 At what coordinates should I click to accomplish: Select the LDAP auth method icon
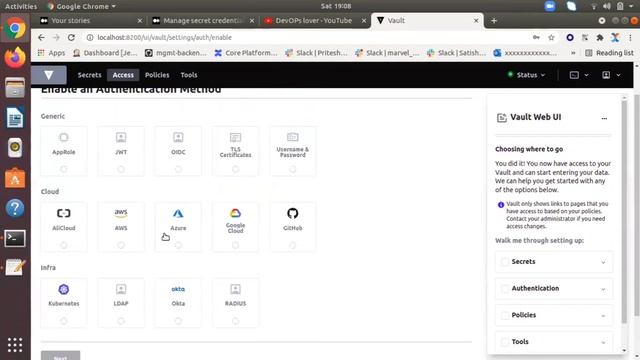tap(121, 289)
